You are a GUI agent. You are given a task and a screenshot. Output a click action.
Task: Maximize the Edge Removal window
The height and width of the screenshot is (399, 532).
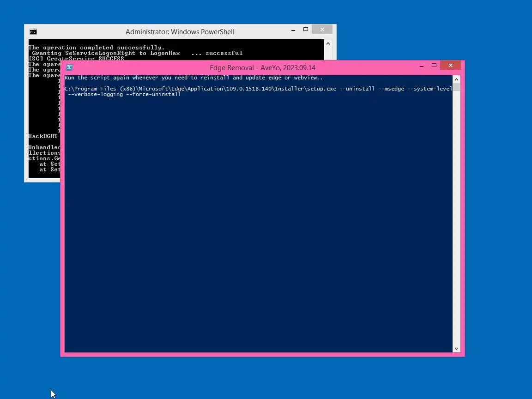coord(434,66)
